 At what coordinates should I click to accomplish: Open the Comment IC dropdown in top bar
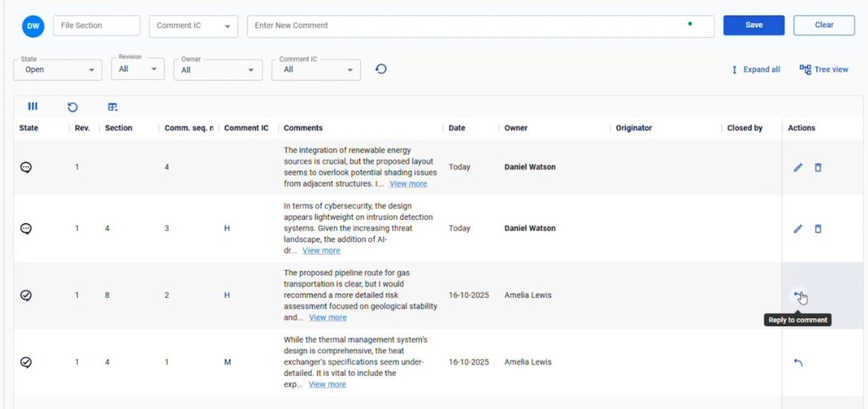pyautogui.click(x=193, y=26)
